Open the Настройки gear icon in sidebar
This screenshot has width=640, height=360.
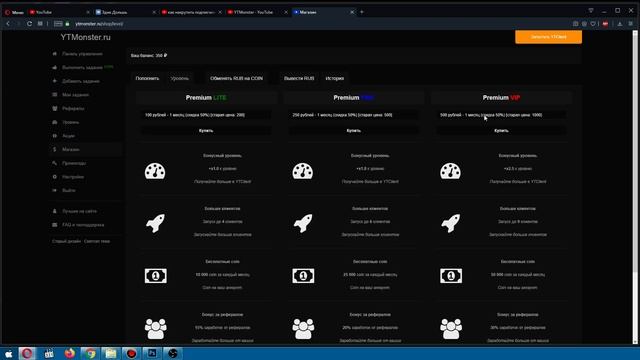(x=55, y=177)
